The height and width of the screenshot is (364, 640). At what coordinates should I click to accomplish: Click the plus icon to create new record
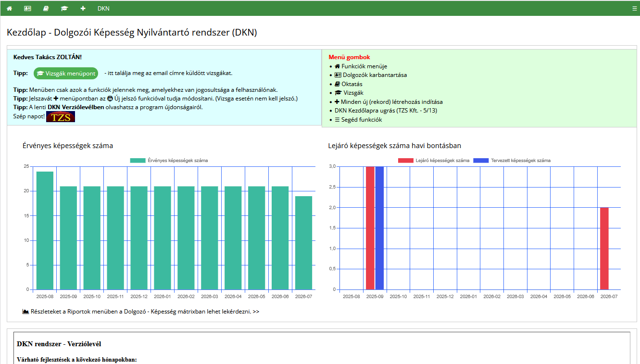point(83,9)
